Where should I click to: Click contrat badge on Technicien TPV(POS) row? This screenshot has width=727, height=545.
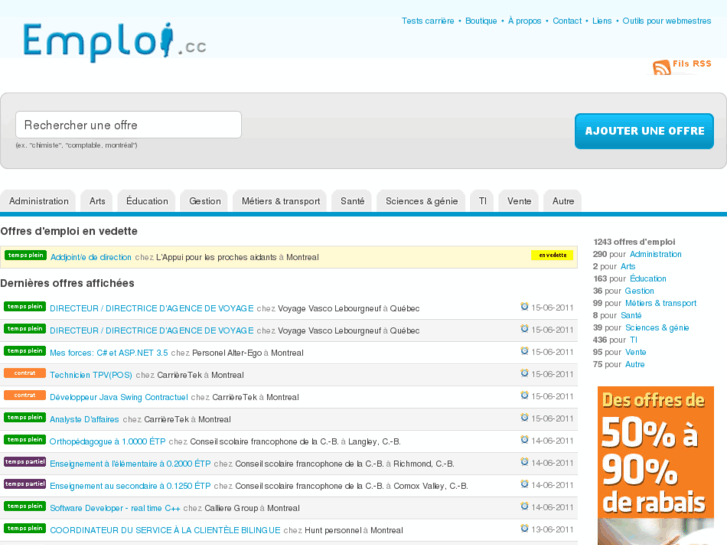pos(25,373)
